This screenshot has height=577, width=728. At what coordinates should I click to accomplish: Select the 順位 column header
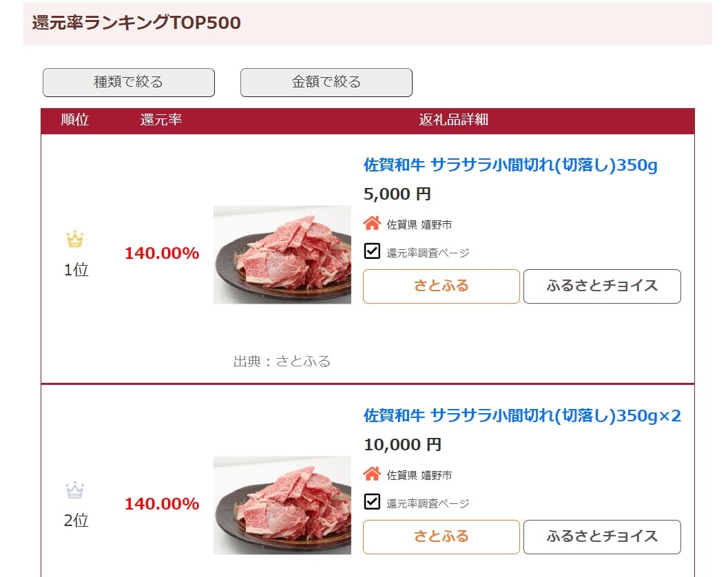pos(74,120)
